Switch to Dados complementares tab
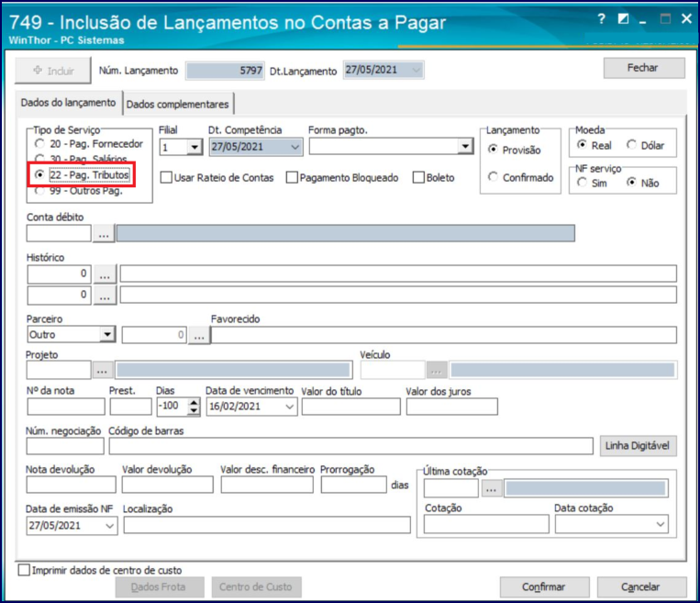700x603 pixels. point(178,104)
